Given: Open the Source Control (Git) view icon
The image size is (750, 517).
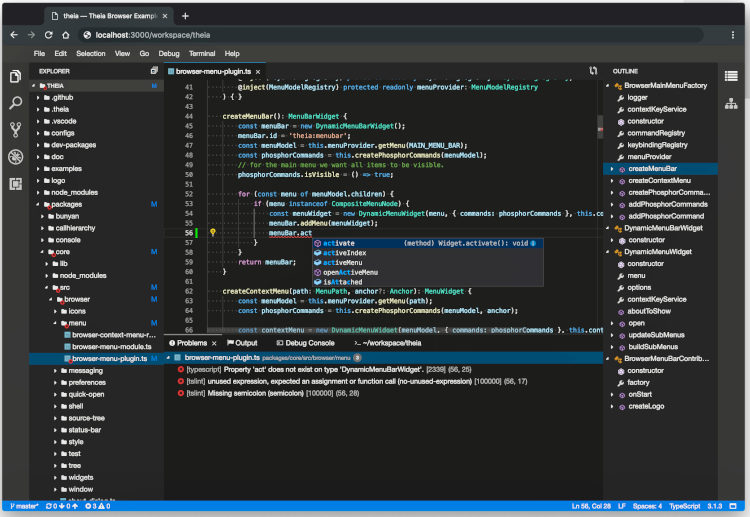Looking at the screenshot, I should point(15,130).
